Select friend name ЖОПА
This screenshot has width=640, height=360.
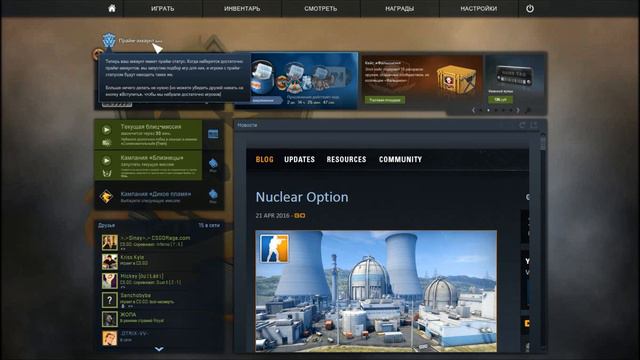[x=128, y=315]
